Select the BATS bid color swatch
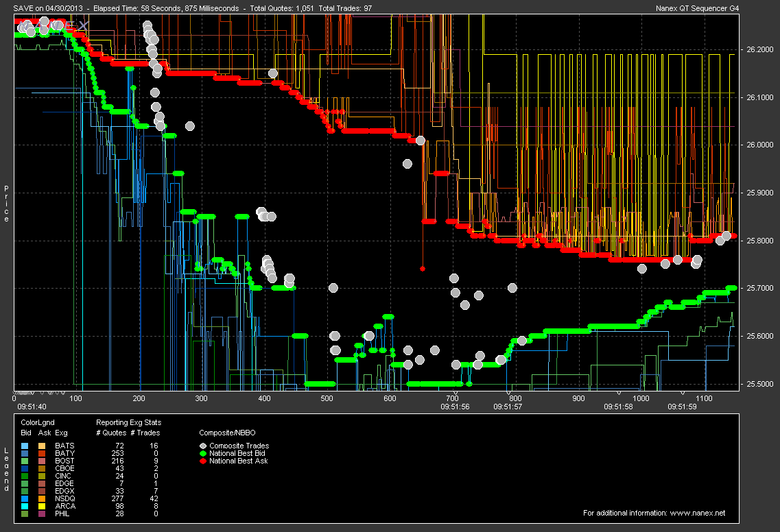780x532 pixels. coord(25,446)
